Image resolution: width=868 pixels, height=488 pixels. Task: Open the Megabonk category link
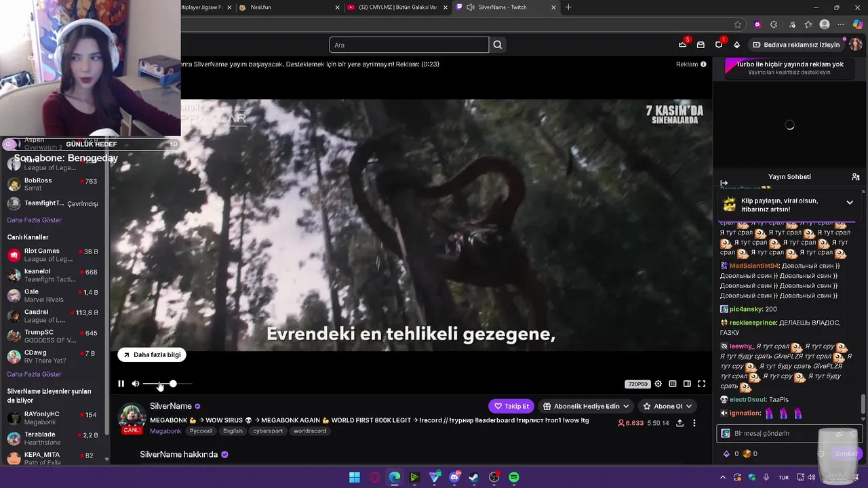coord(165,431)
